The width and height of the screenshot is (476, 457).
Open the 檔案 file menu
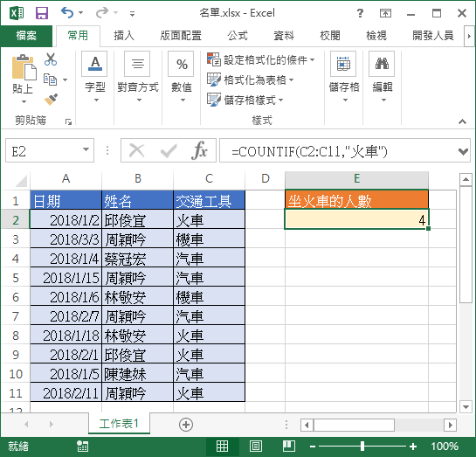pos(26,36)
